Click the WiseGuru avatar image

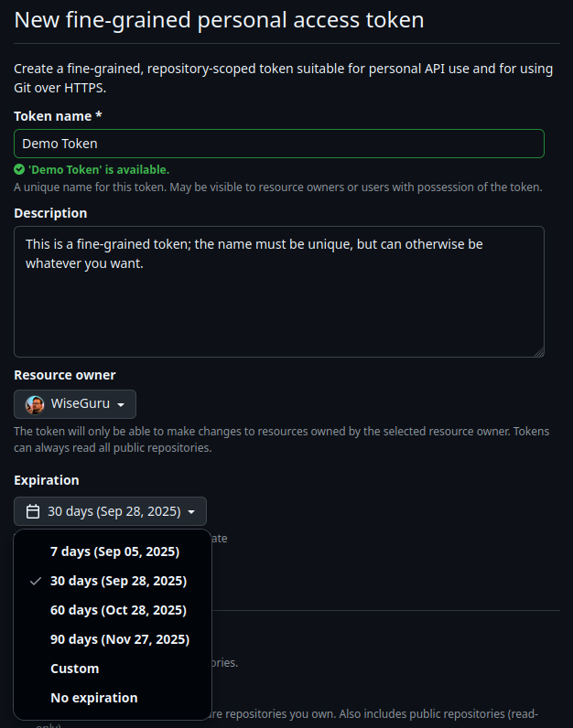35,404
